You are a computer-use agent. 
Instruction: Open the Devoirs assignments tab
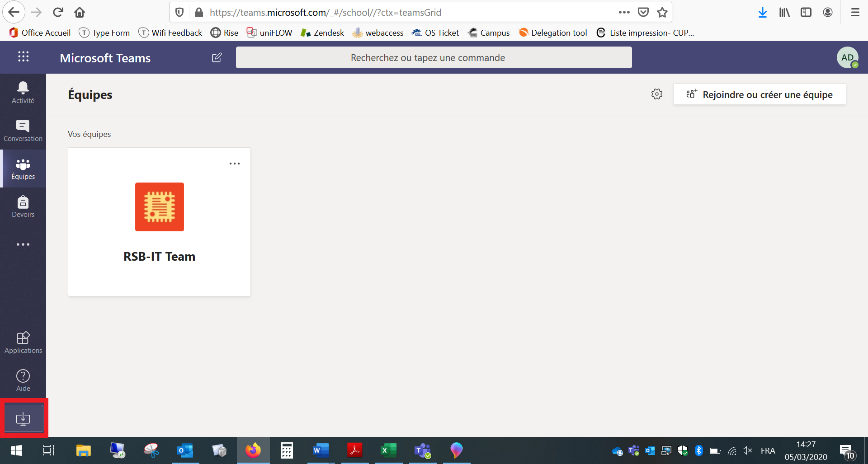coord(23,206)
